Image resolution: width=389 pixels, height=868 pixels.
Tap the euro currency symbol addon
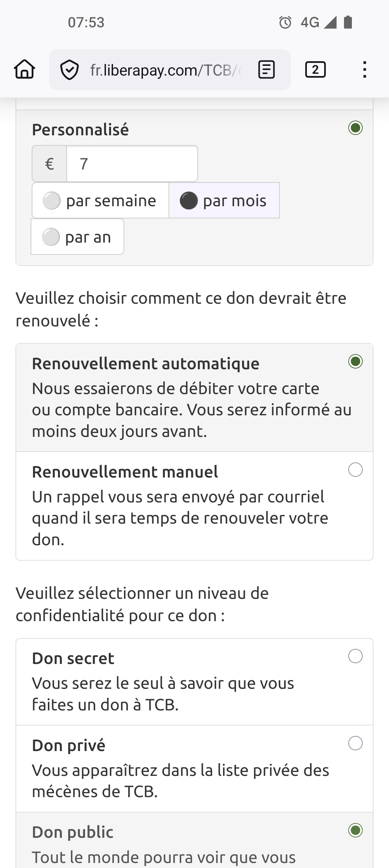coord(49,164)
